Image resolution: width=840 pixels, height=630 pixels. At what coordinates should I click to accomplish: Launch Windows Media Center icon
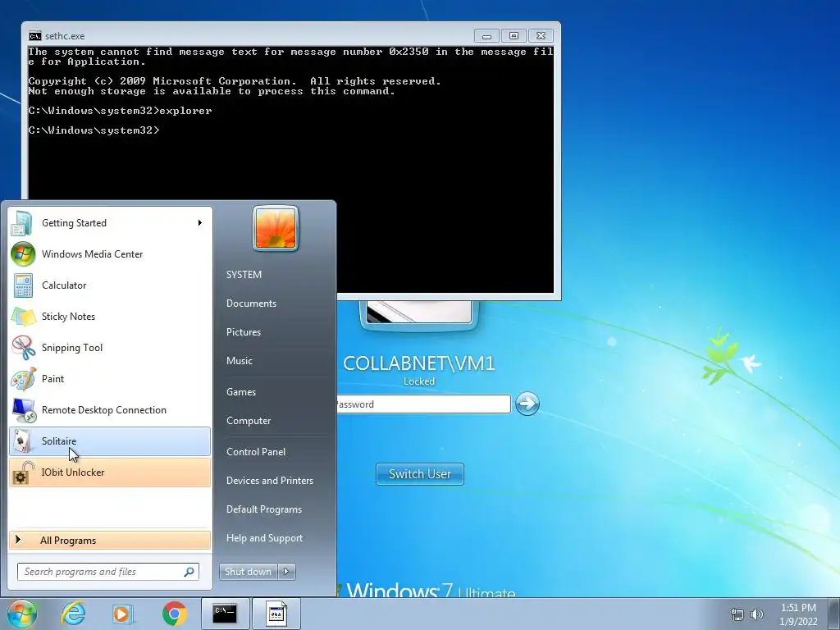23,254
